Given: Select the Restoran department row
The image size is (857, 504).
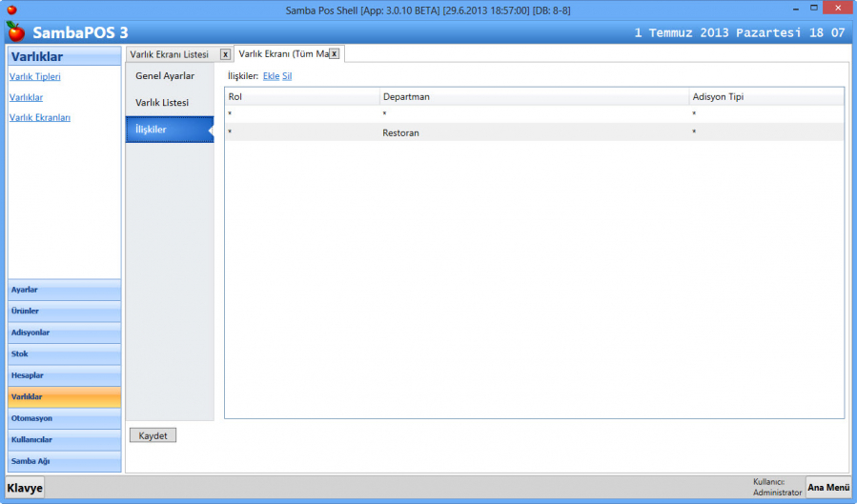Looking at the screenshot, I should point(400,133).
